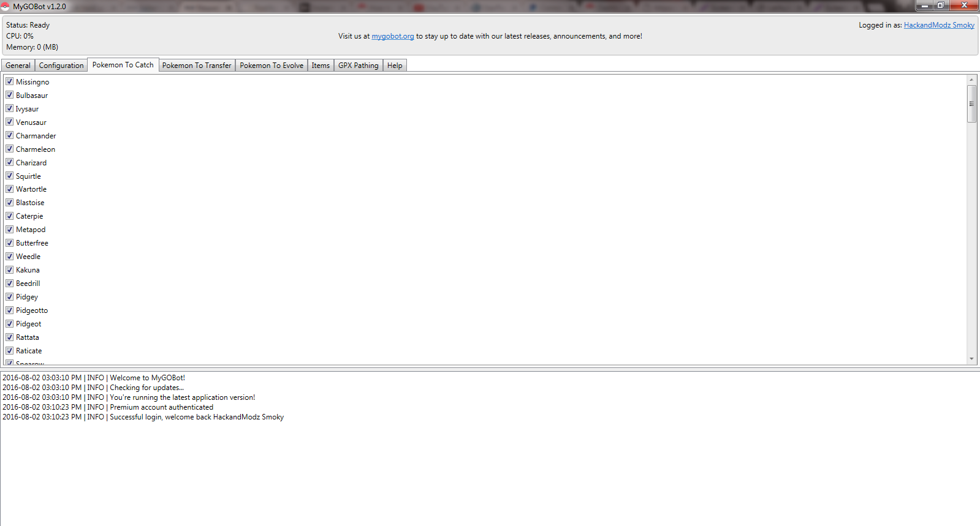Click the list scrollbar up arrow

pyautogui.click(x=971, y=80)
